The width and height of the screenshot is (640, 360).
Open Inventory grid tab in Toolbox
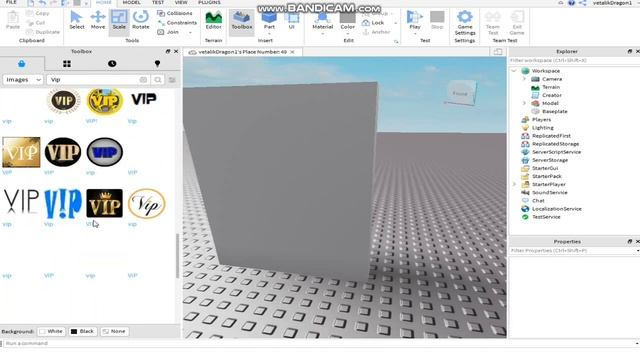click(67, 64)
